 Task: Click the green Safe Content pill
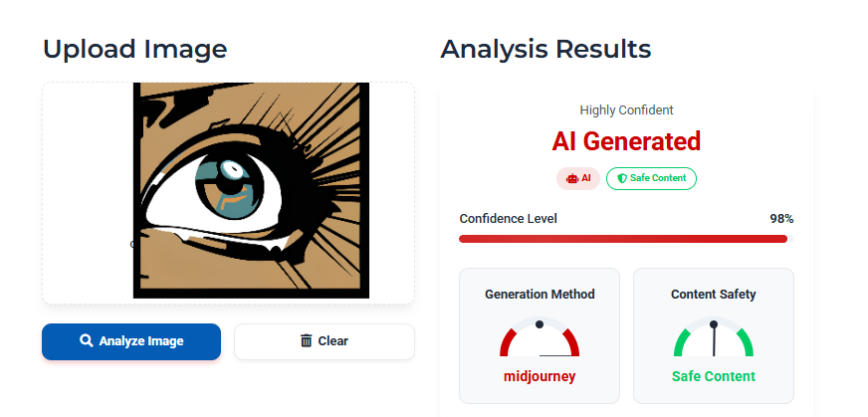click(x=652, y=178)
